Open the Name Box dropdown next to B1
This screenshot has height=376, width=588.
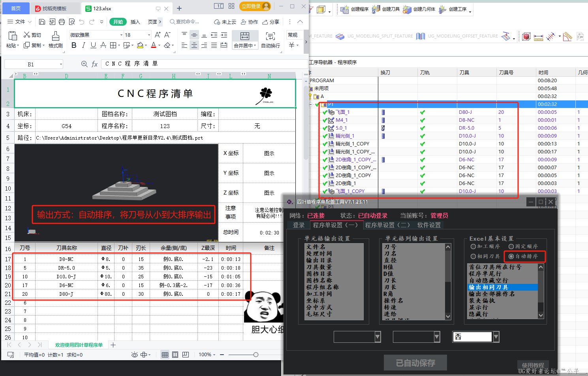click(x=61, y=64)
